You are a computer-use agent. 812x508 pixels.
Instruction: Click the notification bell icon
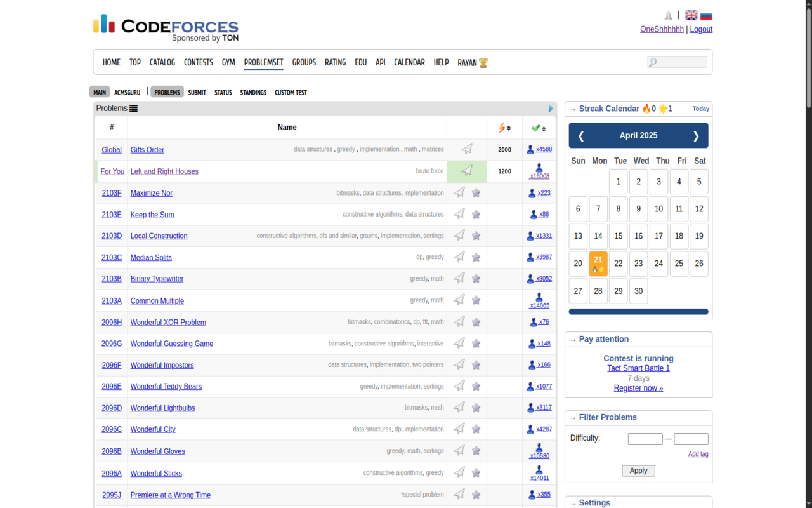tap(668, 16)
